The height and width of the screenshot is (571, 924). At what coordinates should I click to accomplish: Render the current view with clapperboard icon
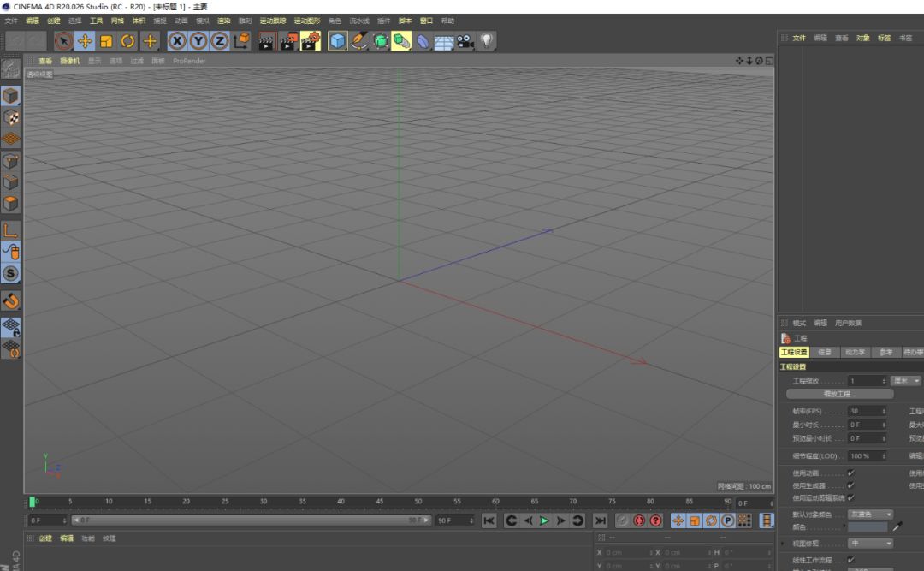pyautogui.click(x=266, y=41)
